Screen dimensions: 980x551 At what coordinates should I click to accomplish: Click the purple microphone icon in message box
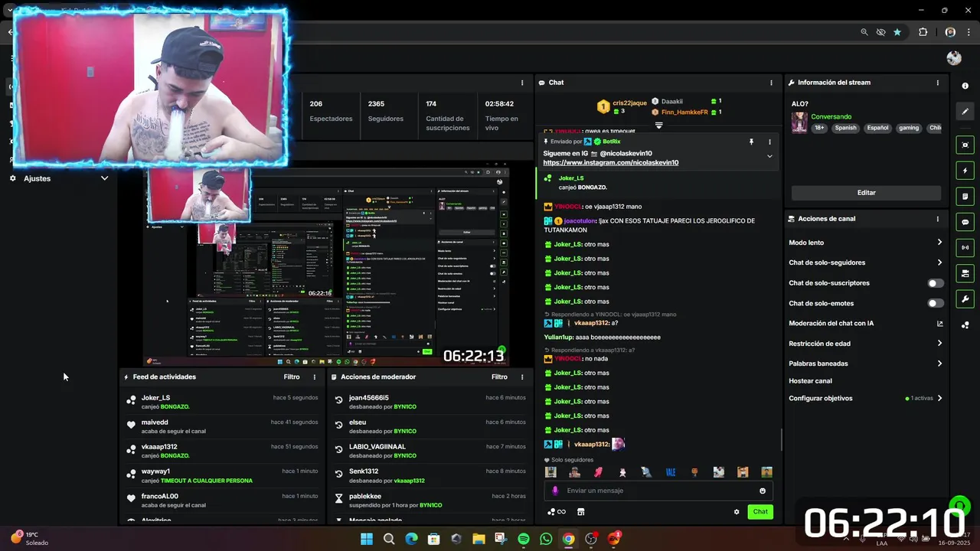pos(556,491)
